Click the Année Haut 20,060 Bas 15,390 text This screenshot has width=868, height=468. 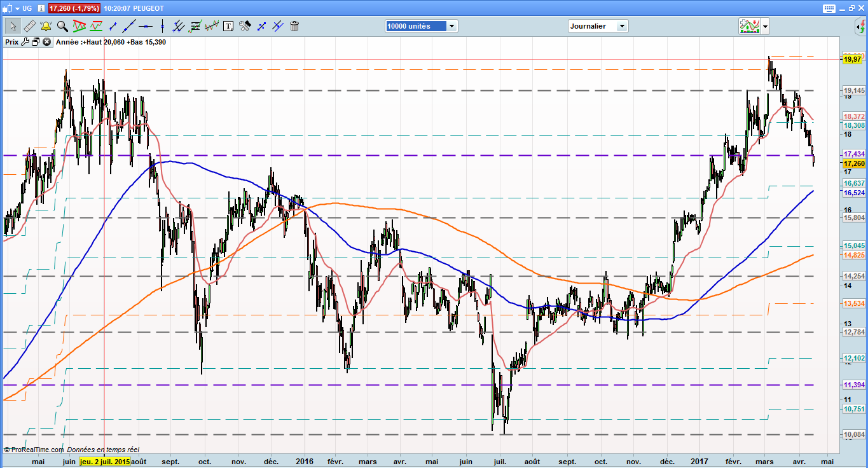click(x=111, y=42)
